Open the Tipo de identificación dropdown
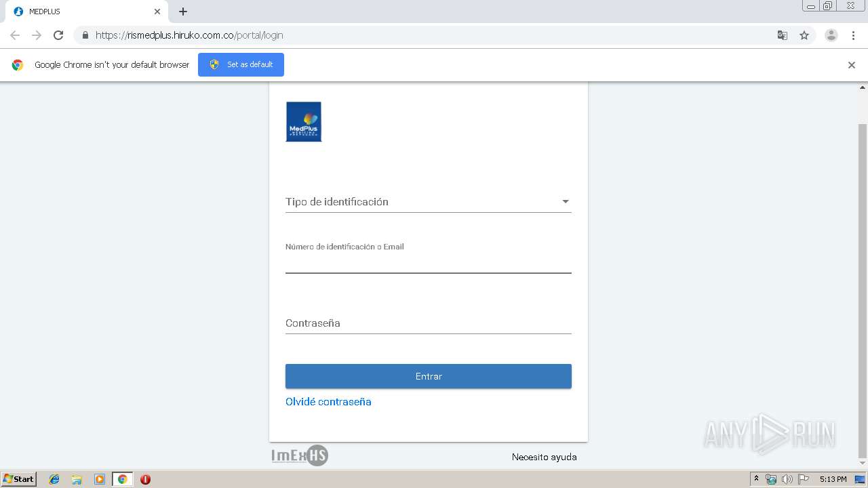This screenshot has width=868, height=488. 428,201
